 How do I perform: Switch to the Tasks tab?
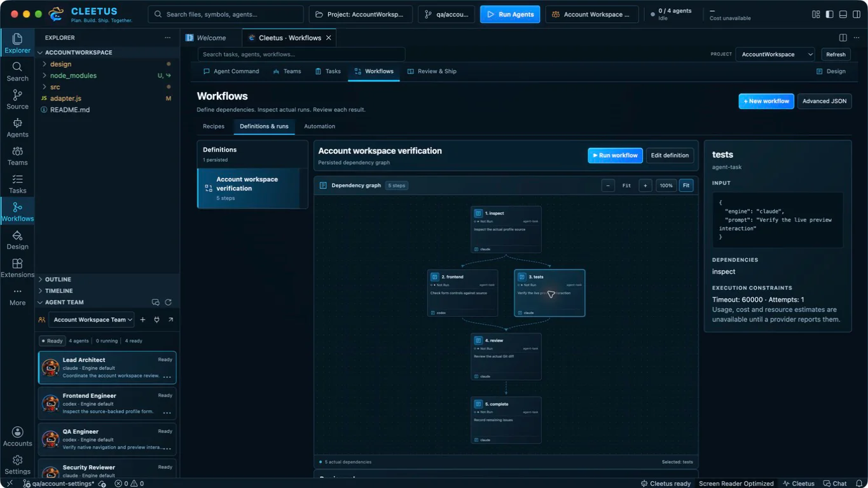click(x=327, y=71)
